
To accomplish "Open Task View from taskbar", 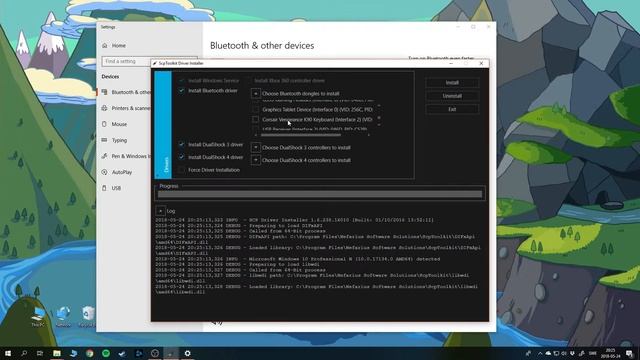I will [40, 353].
